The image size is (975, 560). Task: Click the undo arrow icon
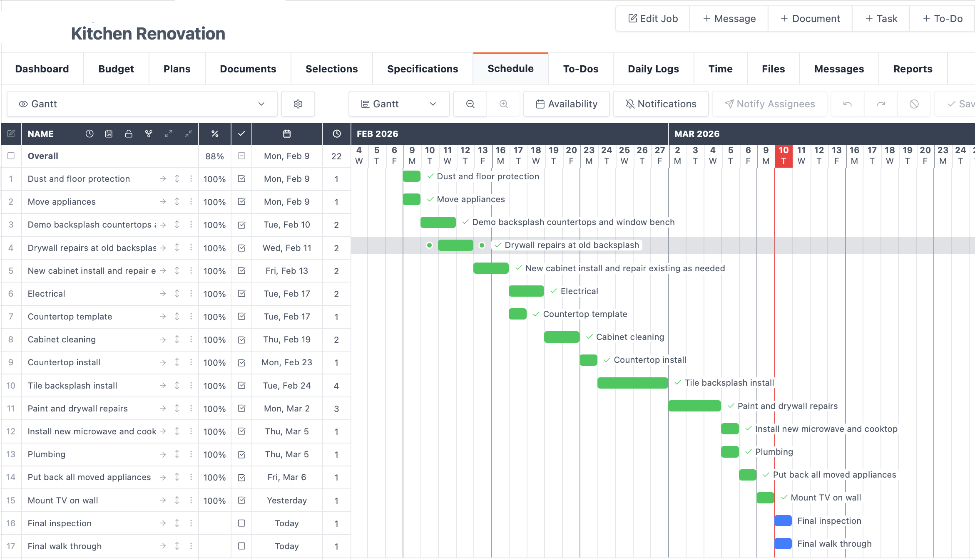[847, 104]
